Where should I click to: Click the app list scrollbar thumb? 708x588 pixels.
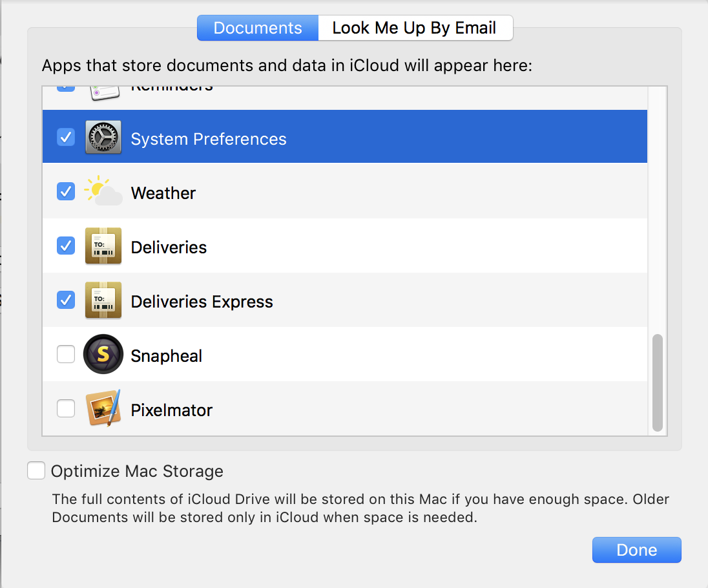tap(658, 383)
